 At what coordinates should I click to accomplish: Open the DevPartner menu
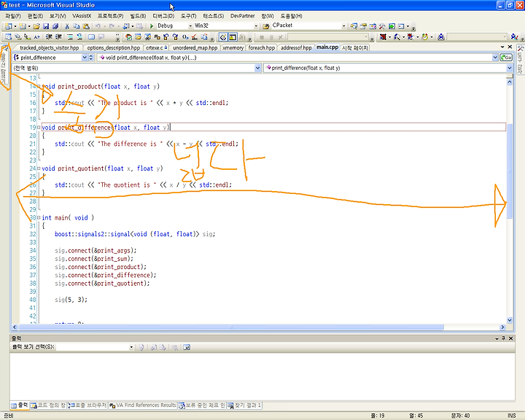[x=242, y=16]
